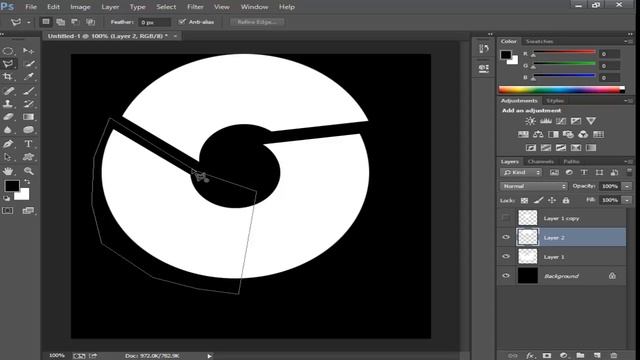The width and height of the screenshot is (640, 360).
Task: Open Layers panel flyout menu
Action: (628, 162)
